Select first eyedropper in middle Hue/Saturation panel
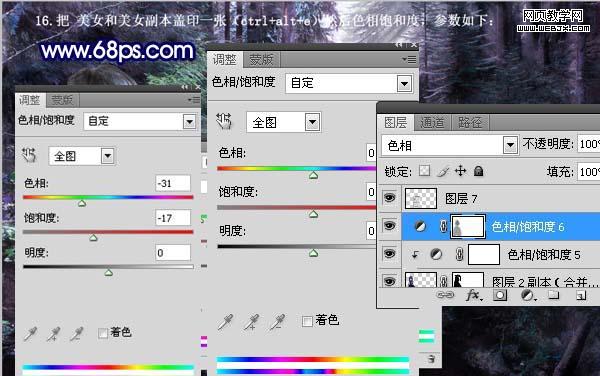The height and width of the screenshot is (376, 600). (225, 322)
